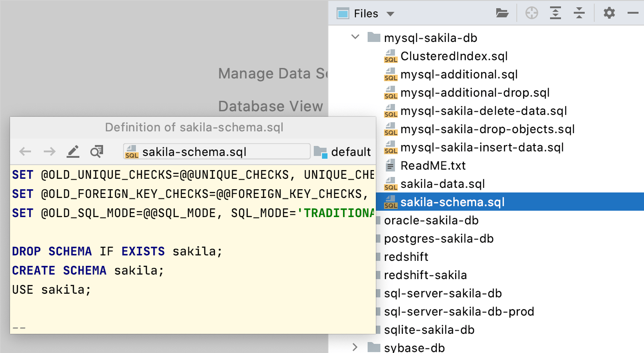Collapse all nodes in the Files panel
This screenshot has height=353, width=644.
[x=579, y=13]
